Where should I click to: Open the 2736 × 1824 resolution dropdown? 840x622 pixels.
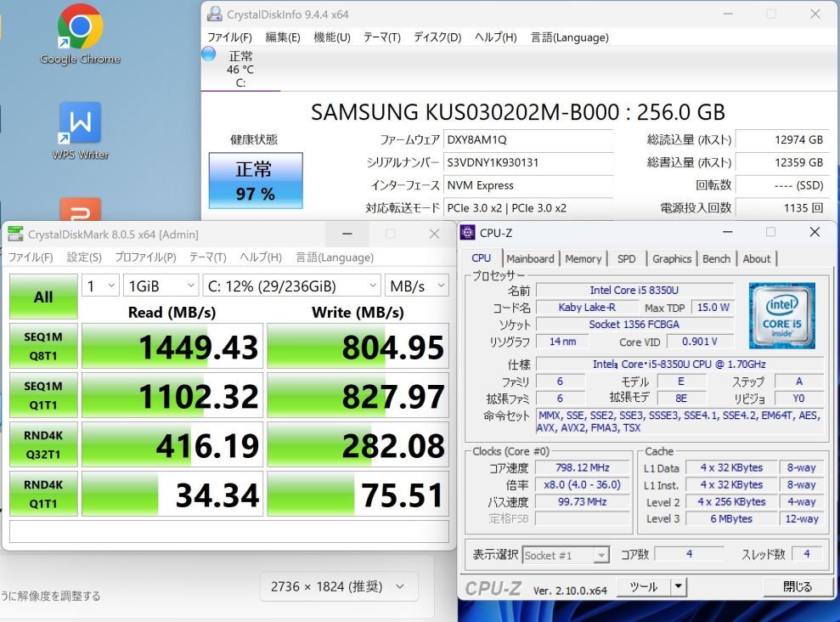point(337,586)
